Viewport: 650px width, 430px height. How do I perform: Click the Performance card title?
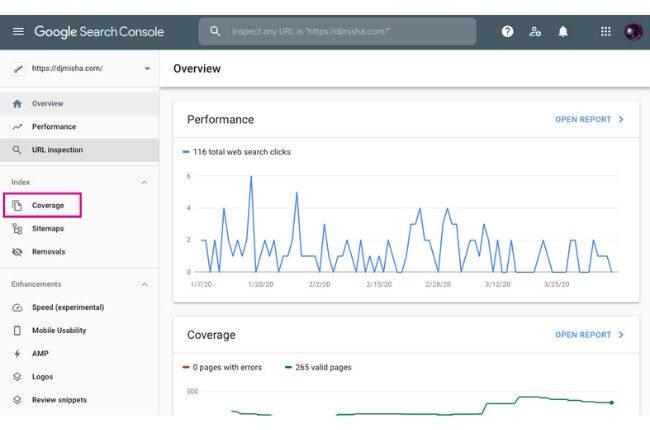(221, 119)
